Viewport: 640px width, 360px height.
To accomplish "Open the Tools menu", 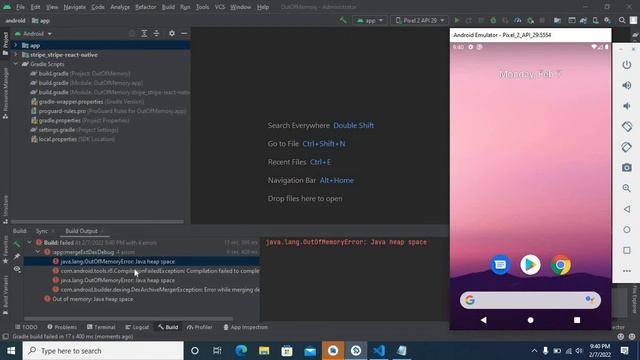I will pos(202,7).
